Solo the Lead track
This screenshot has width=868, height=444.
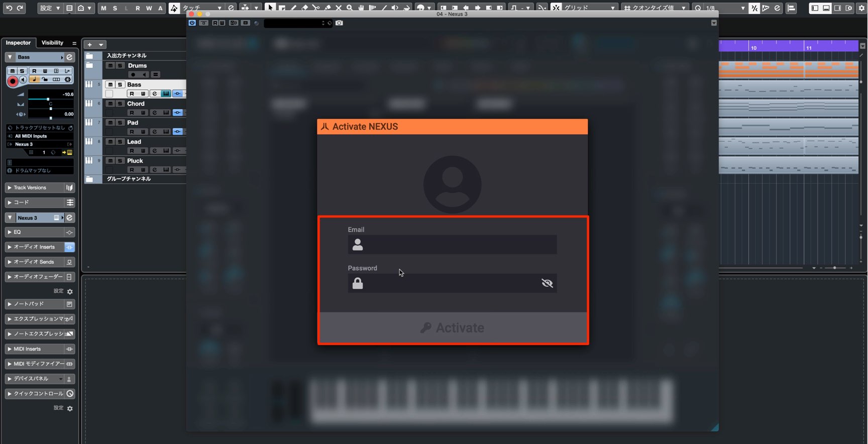120,142
